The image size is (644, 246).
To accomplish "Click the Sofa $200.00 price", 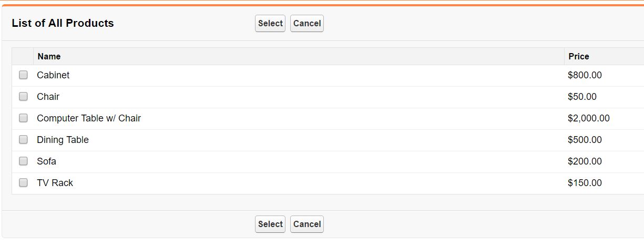I will tap(585, 161).
